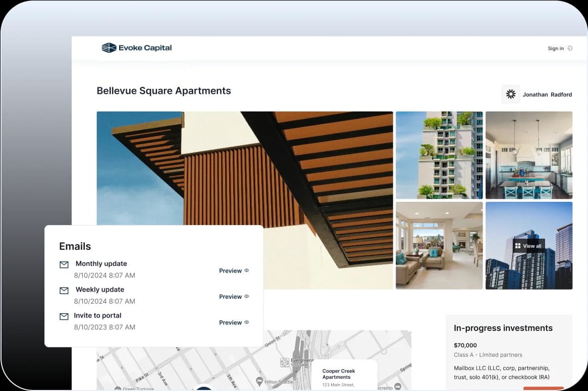Open the kitchen interior thumbnail
Viewport: 588px width, 391px height.
click(528, 155)
